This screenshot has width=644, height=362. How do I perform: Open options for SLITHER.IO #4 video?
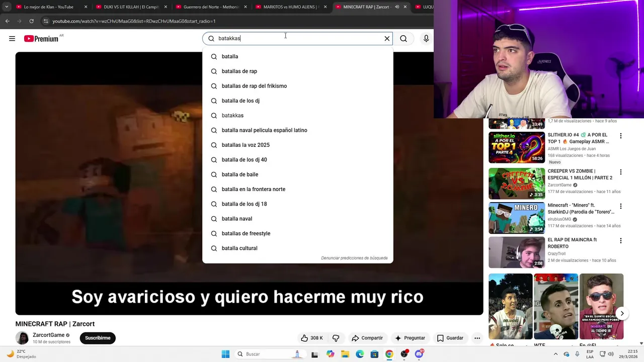pos(620,136)
